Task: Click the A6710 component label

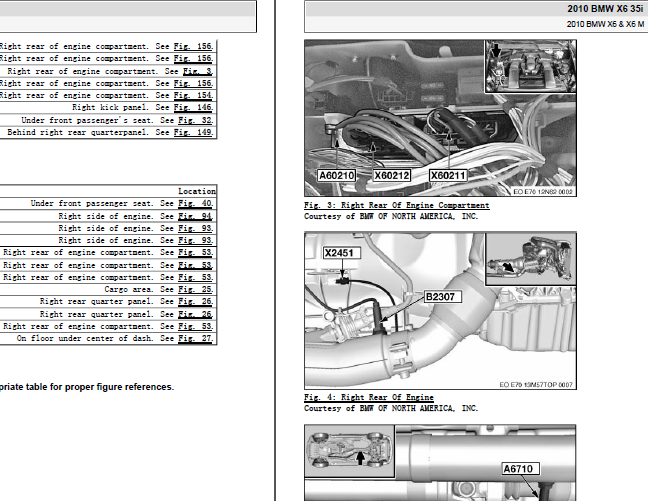Action: pos(520,469)
